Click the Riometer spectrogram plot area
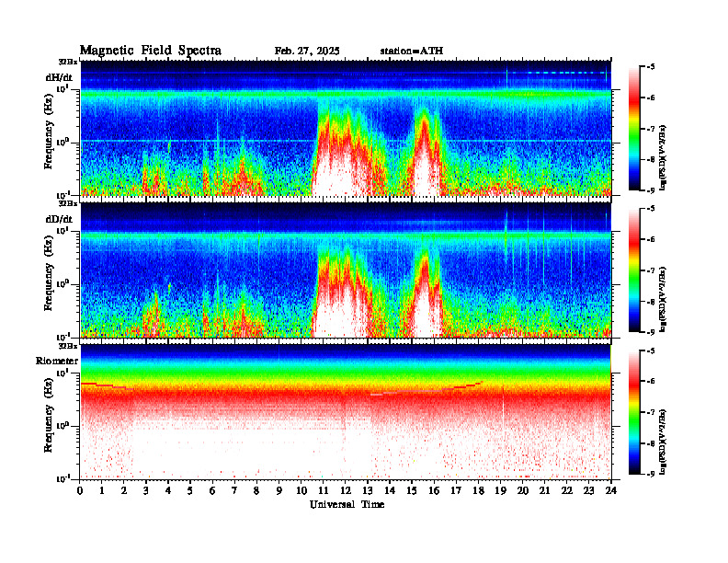The height and width of the screenshot is (563, 728). (x=346, y=412)
